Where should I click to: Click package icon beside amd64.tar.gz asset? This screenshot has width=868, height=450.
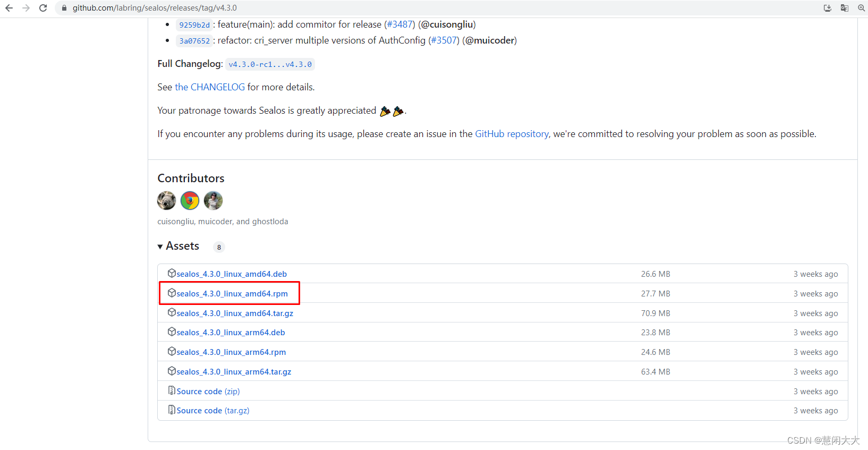pos(172,312)
